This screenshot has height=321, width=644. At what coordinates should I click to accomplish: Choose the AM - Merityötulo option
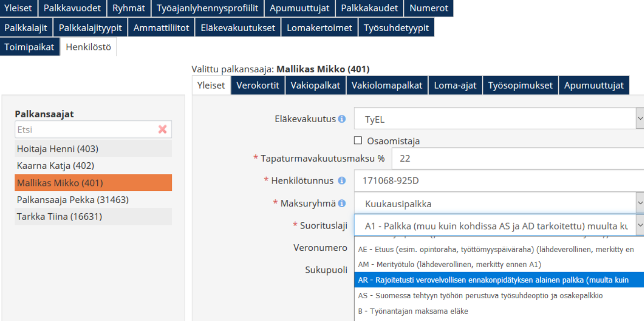pyautogui.click(x=449, y=265)
